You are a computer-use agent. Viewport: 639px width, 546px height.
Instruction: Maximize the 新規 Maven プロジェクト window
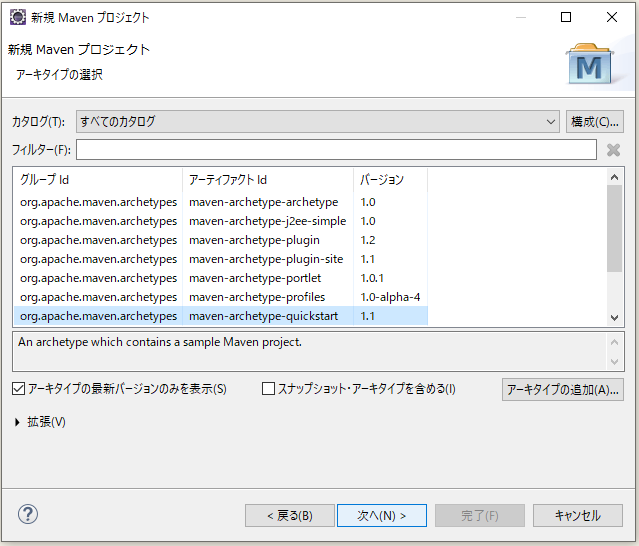566,17
